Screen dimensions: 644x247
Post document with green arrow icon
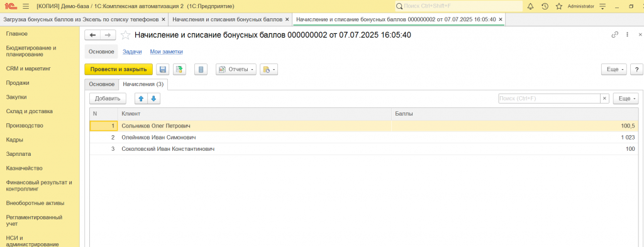[x=179, y=69]
